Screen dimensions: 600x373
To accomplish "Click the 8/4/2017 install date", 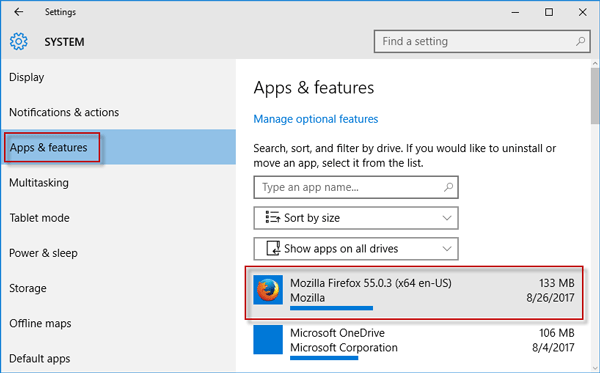I will click(553, 347).
